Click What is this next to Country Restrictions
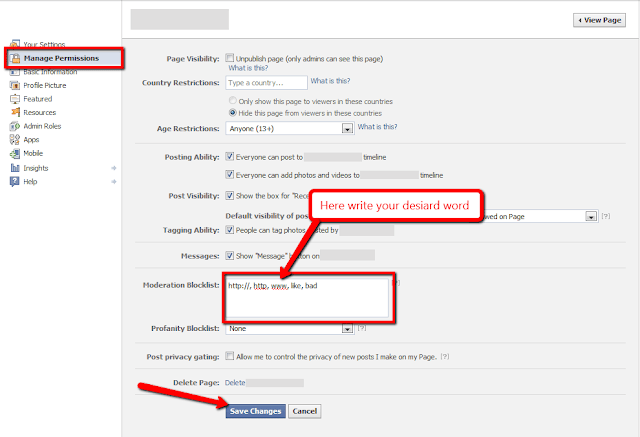Image resolution: width=640 pixels, height=437 pixels. (330, 81)
